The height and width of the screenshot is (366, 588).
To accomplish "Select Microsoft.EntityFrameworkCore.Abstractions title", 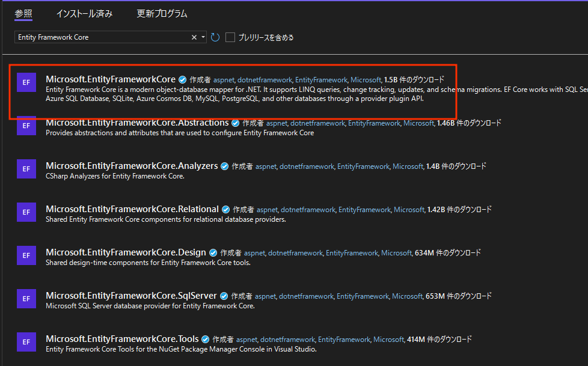I will coord(137,123).
